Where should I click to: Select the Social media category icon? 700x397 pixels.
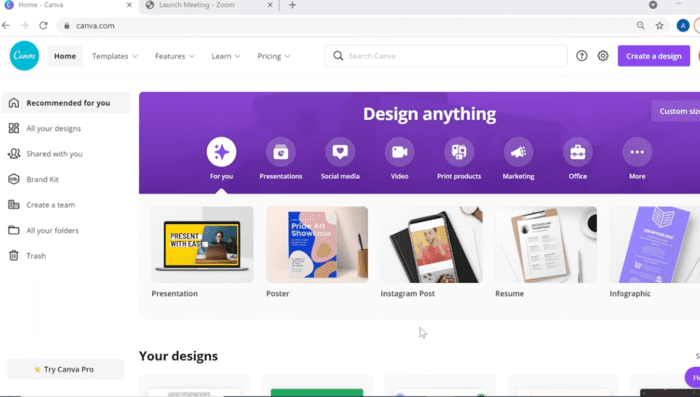click(340, 152)
